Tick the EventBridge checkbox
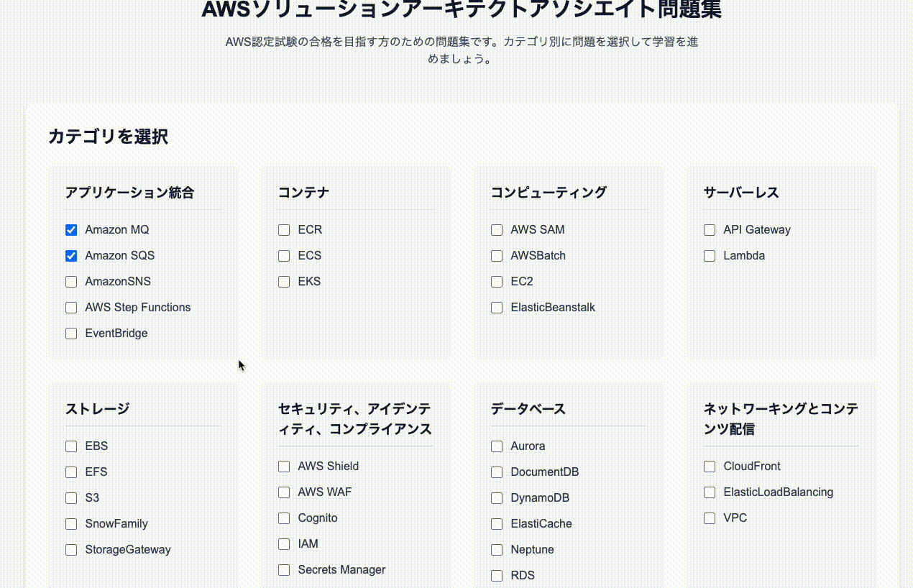The image size is (913, 588). coord(71,334)
